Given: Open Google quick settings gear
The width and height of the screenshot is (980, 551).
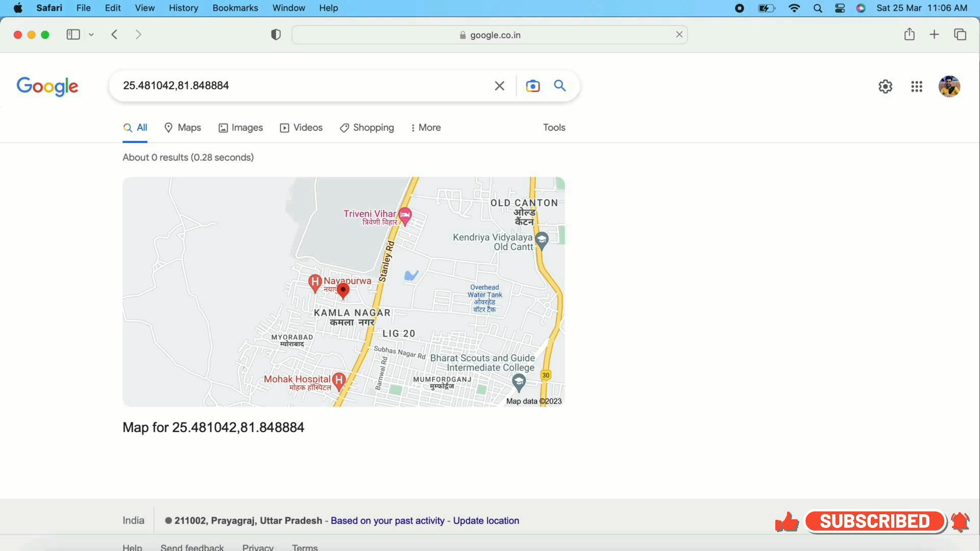Looking at the screenshot, I should point(886,87).
